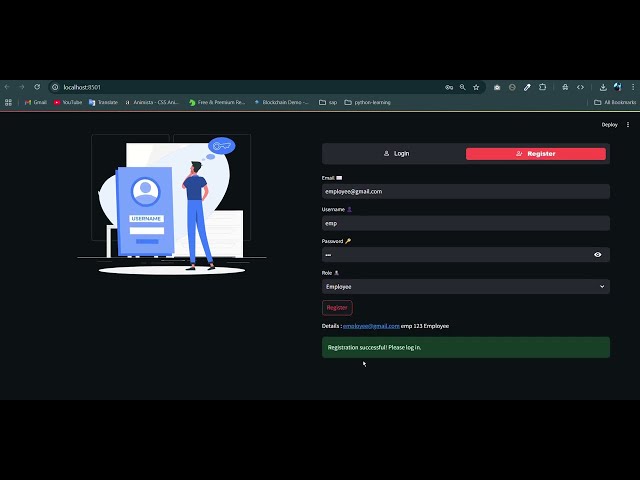640x480 pixels.
Task: Click the login illustration image
Action: pos(171,204)
